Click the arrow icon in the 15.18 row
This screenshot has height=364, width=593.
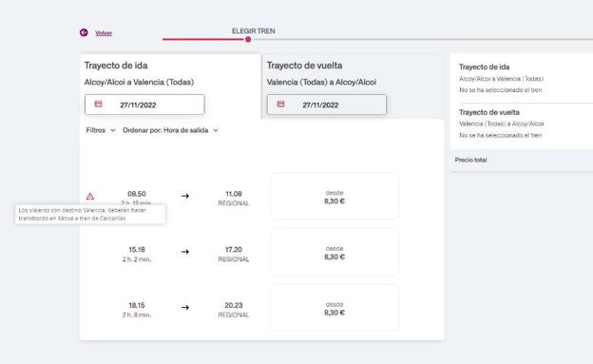[185, 252]
